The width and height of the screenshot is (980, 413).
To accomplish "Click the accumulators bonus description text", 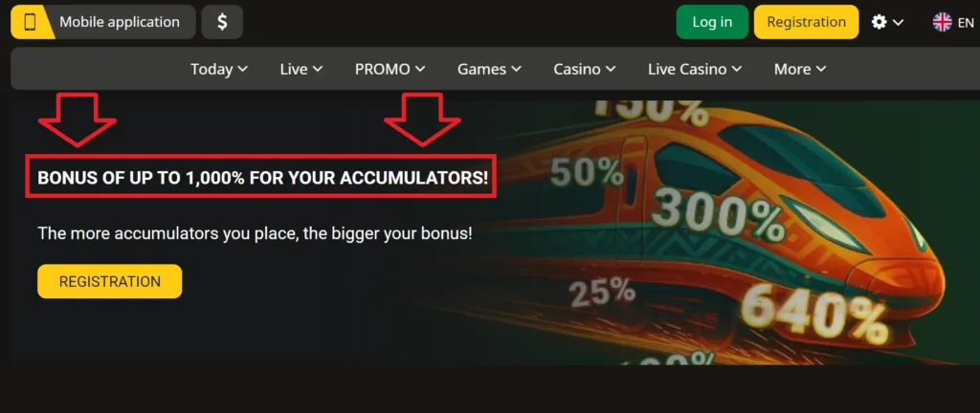I will (x=255, y=234).
